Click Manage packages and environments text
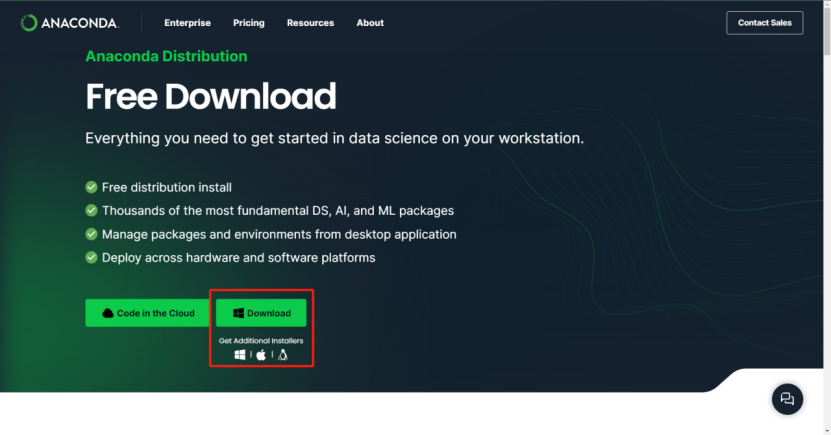Viewport: 831px width, 435px height. pyautogui.click(x=279, y=235)
